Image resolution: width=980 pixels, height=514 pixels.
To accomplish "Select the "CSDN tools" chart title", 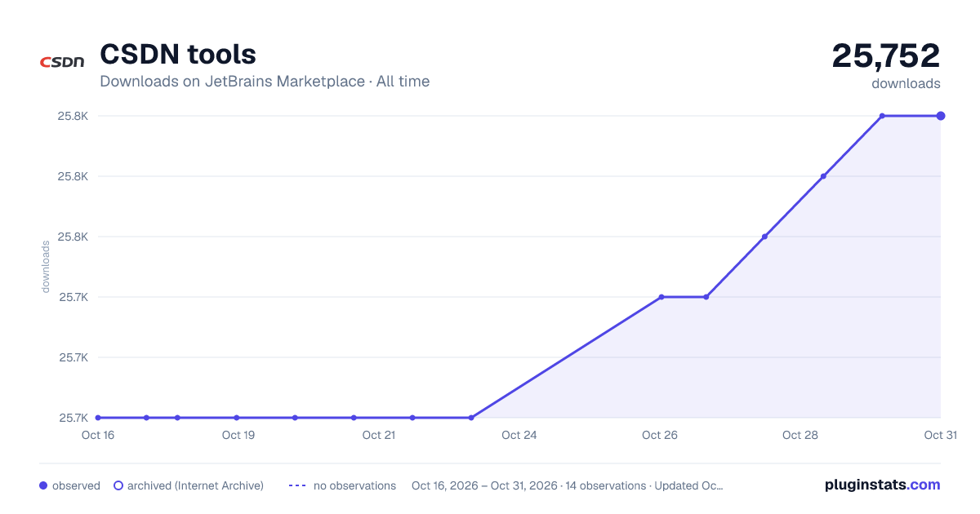I will pos(178,54).
